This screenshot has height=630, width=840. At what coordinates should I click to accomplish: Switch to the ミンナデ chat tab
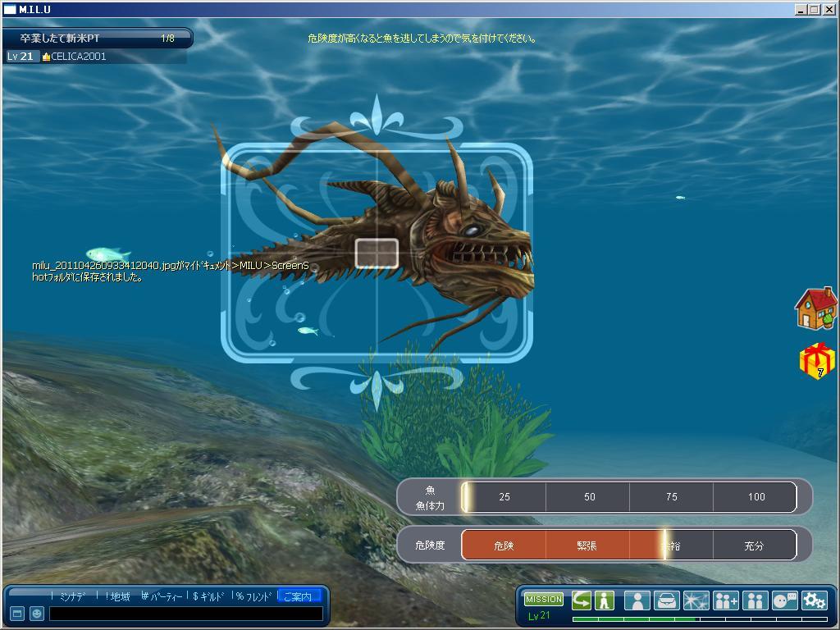tap(71, 596)
